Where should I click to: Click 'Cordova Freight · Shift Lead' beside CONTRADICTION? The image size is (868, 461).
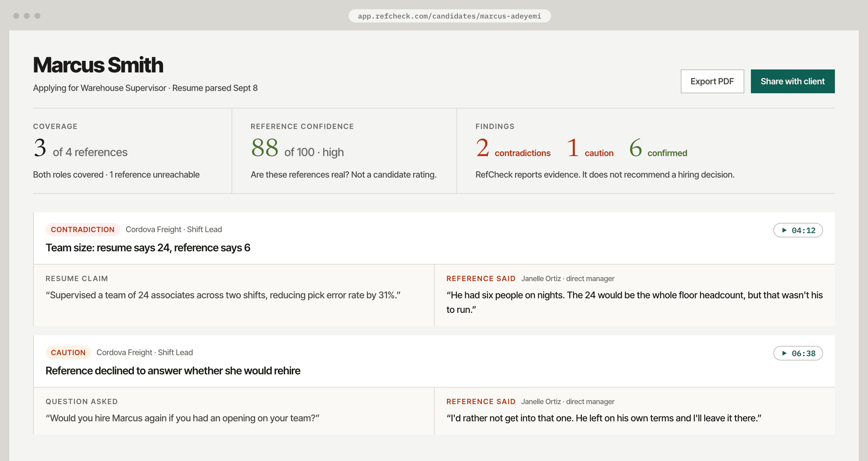pyautogui.click(x=174, y=230)
